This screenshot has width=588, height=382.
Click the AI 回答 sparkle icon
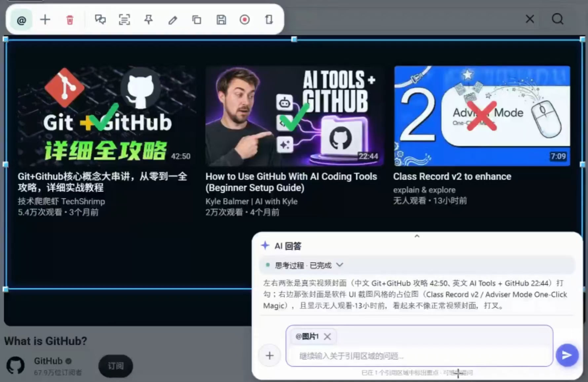tap(265, 246)
